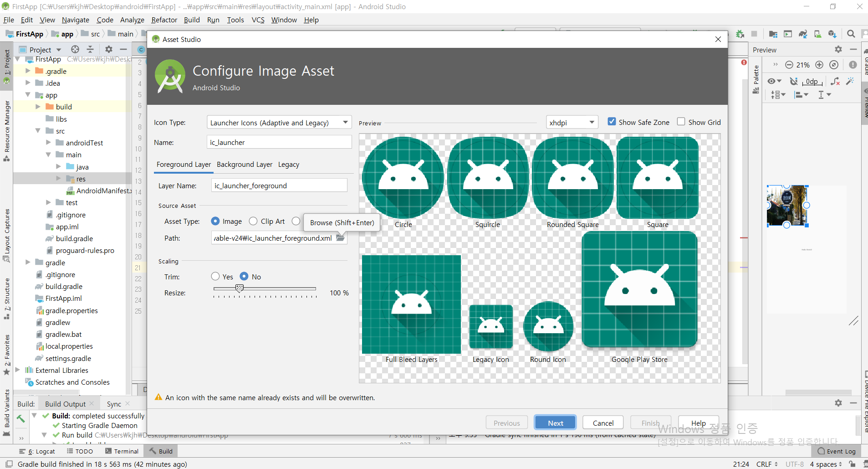Screen dimensions: 868x469
Task: Zoom in the layout preview
Action: pyautogui.click(x=819, y=65)
